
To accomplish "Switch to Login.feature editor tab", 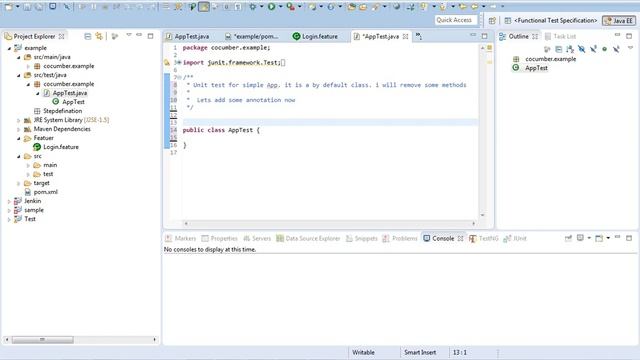I will click(316, 36).
